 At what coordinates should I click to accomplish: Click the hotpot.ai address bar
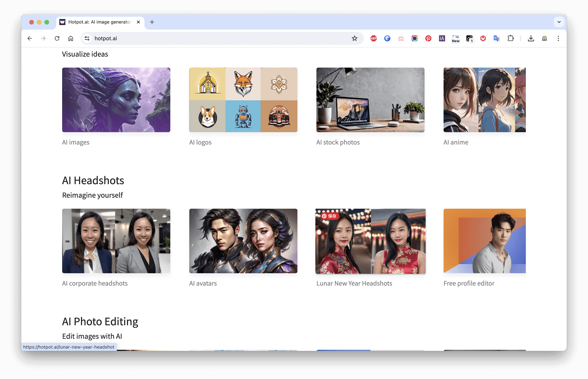[222, 38]
